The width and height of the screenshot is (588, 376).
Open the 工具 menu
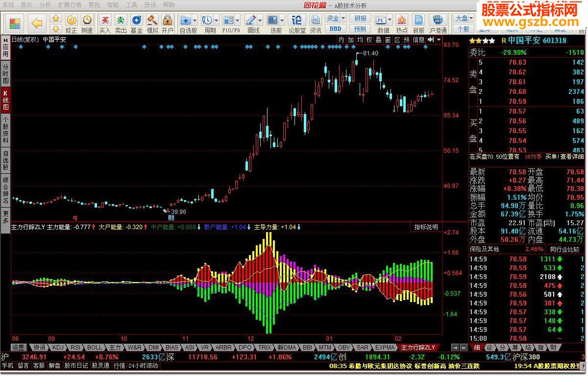coord(131,5)
